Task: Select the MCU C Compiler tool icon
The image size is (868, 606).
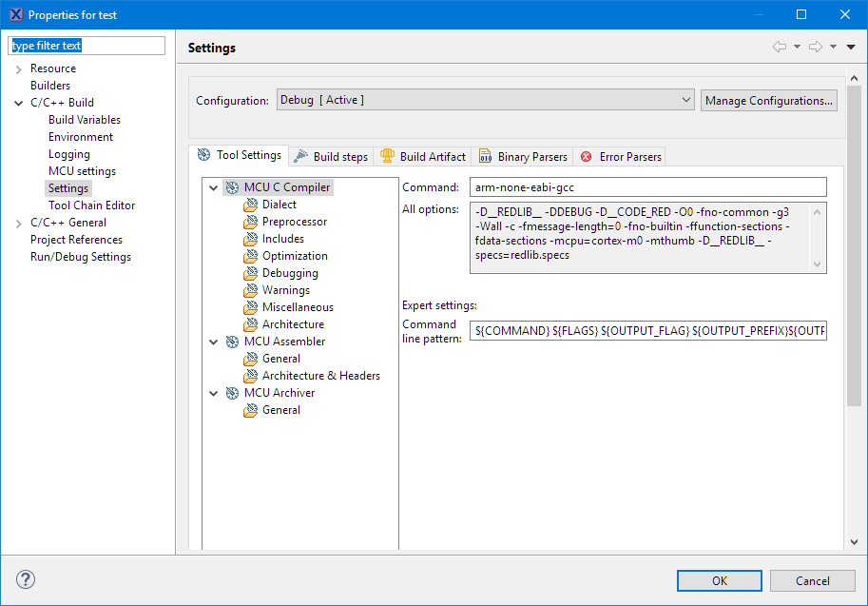Action: click(x=232, y=187)
